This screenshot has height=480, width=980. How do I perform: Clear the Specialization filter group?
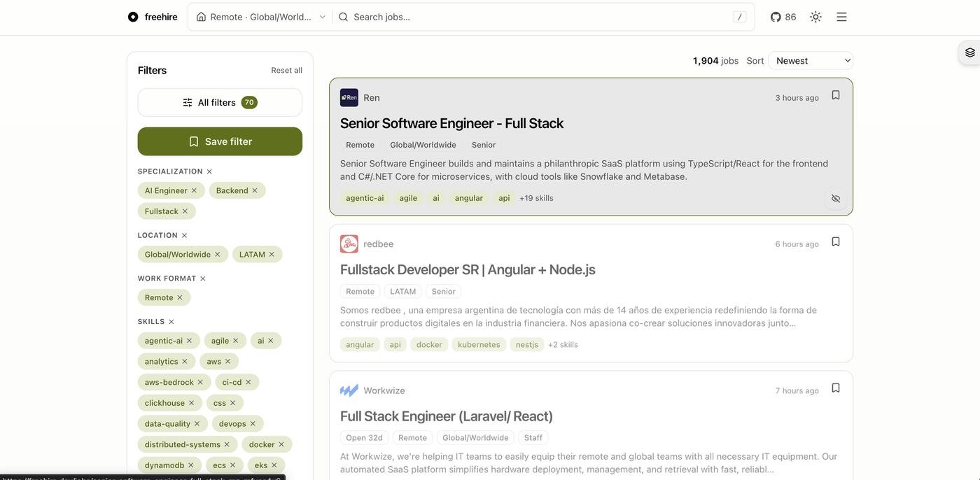pos(209,171)
